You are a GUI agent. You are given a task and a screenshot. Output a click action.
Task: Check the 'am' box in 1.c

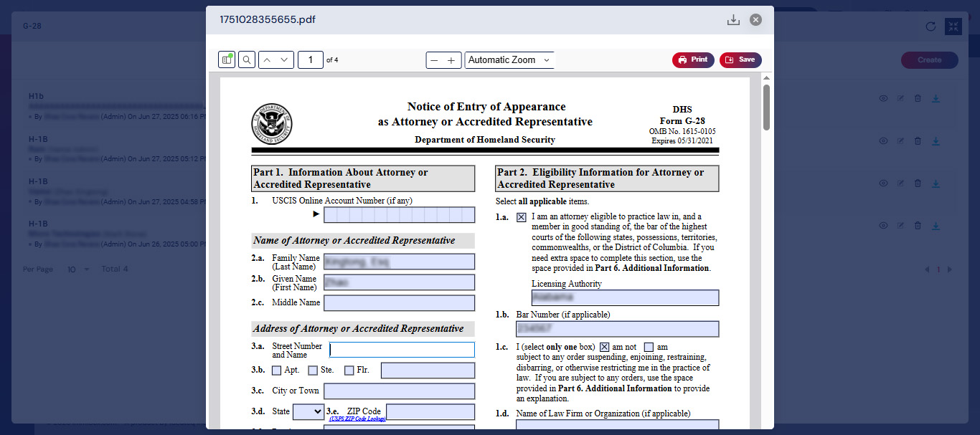click(649, 347)
